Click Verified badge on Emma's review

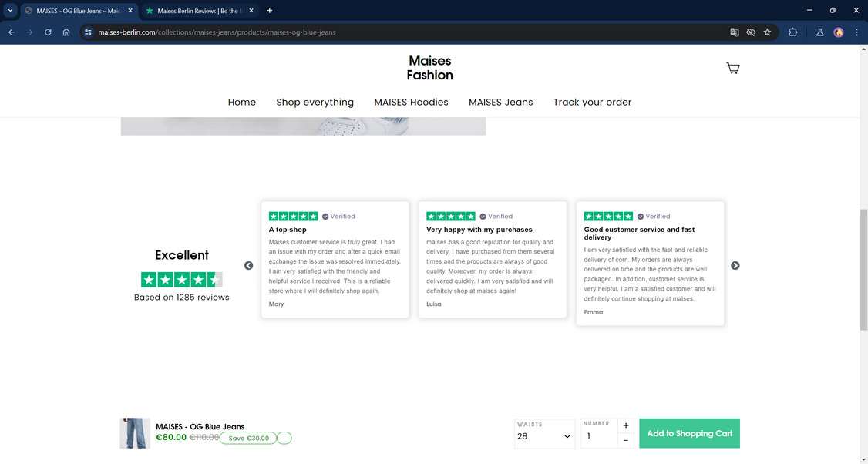pos(654,217)
